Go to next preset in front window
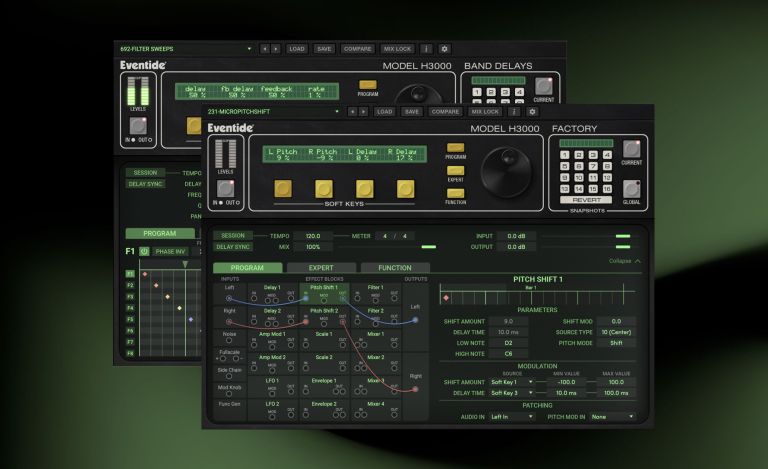The width and height of the screenshot is (768, 469). click(363, 112)
